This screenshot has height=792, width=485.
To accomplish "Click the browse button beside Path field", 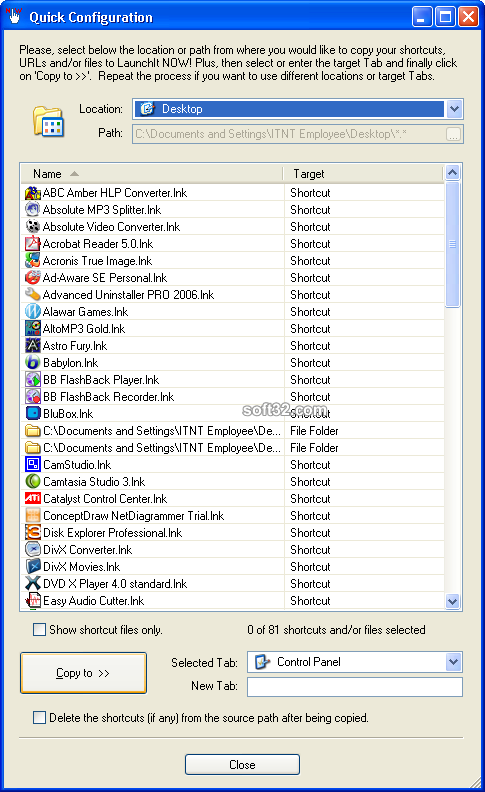I will (454, 134).
